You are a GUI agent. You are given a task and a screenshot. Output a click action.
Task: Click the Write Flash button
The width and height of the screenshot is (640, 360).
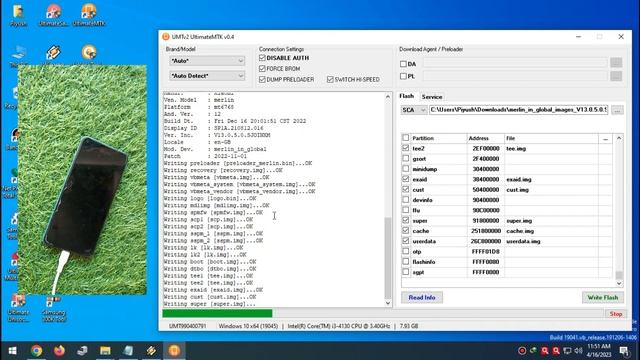pos(602,298)
